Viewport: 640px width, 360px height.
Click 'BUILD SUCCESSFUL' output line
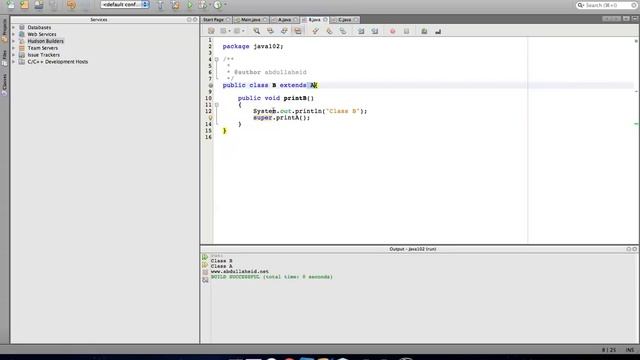coord(271,277)
